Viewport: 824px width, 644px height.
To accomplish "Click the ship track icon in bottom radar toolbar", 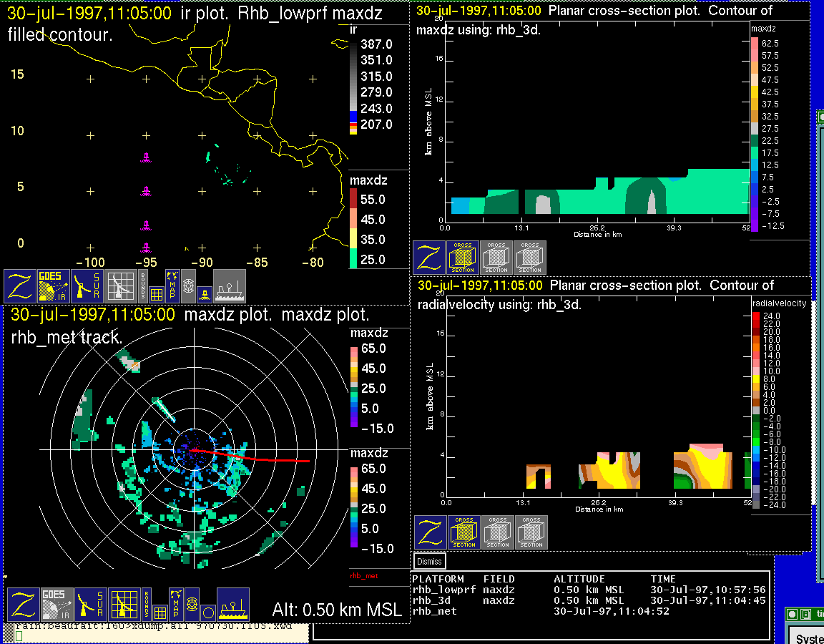I will (232, 605).
